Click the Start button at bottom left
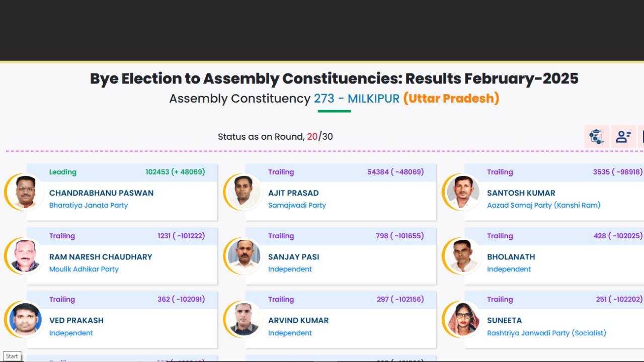 pyautogui.click(x=12, y=356)
